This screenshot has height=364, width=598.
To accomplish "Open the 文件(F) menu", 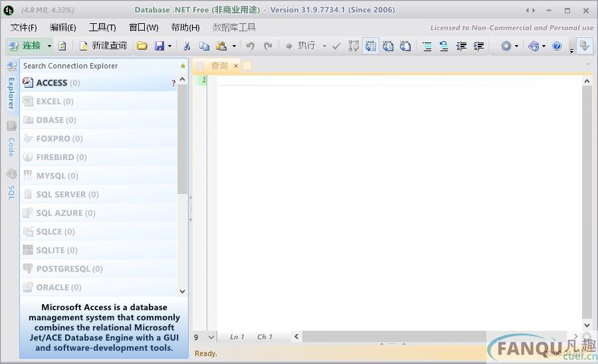I will pos(24,27).
